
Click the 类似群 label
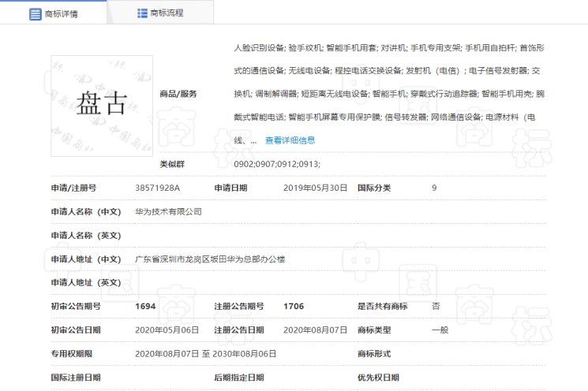tap(172, 164)
